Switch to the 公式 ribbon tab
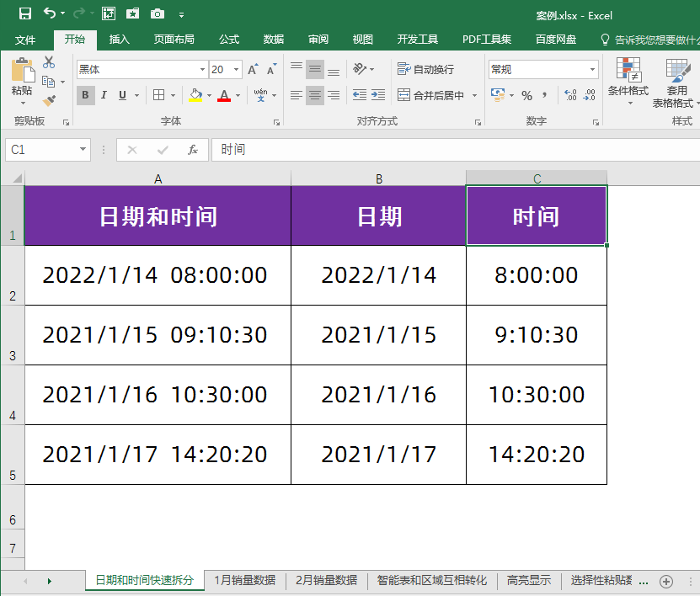Viewport: 700px width, 596px height. pyautogui.click(x=229, y=40)
